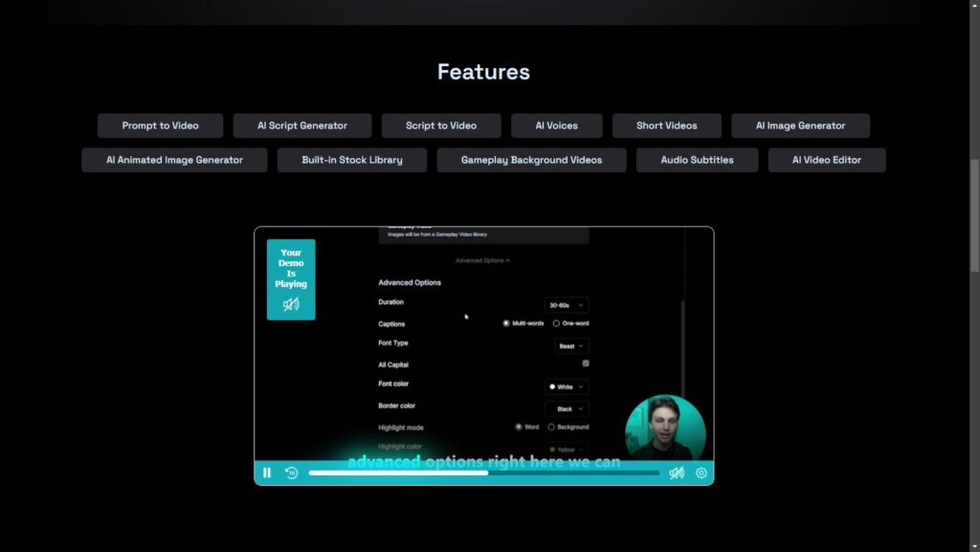
Task: Switch to the Short Videos feature tab
Action: click(x=667, y=125)
